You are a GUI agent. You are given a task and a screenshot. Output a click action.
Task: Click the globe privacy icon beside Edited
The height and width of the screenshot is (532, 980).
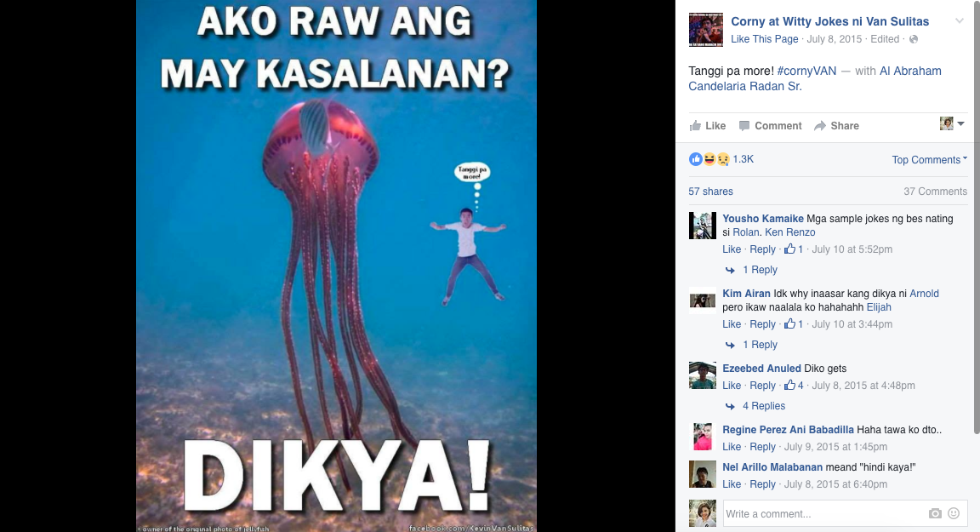pyautogui.click(x=914, y=39)
